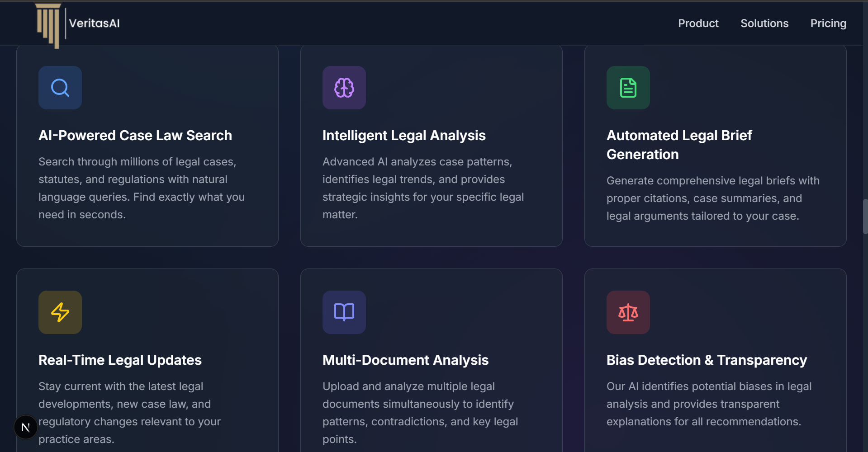Open the Next.js dev tools N badge
868x452 pixels.
click(26, 427)
